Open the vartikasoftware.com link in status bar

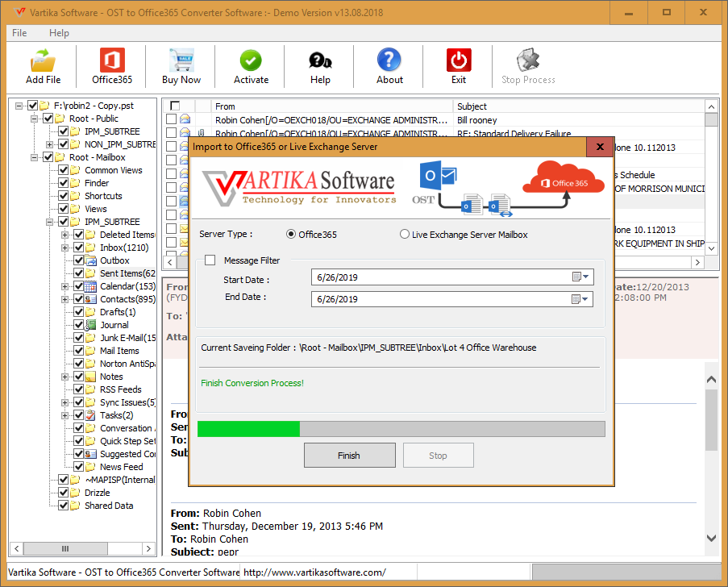(314, 572)
